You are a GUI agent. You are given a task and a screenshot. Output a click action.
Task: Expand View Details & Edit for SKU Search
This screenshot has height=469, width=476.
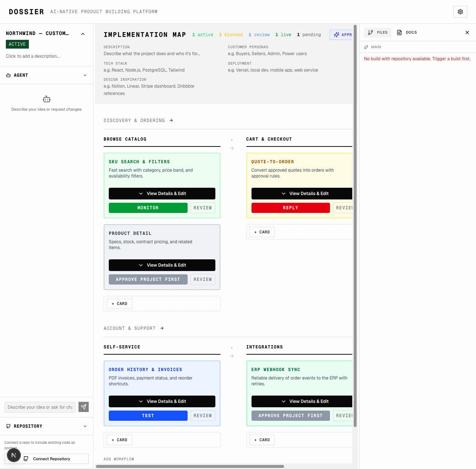pos(162,194)
